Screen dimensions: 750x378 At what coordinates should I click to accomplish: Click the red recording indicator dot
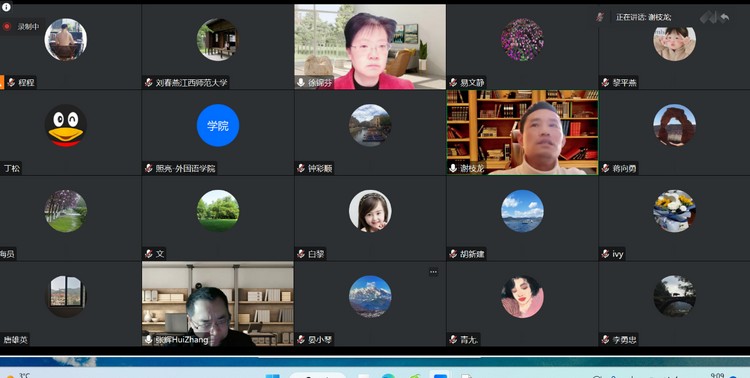(7, 26)
